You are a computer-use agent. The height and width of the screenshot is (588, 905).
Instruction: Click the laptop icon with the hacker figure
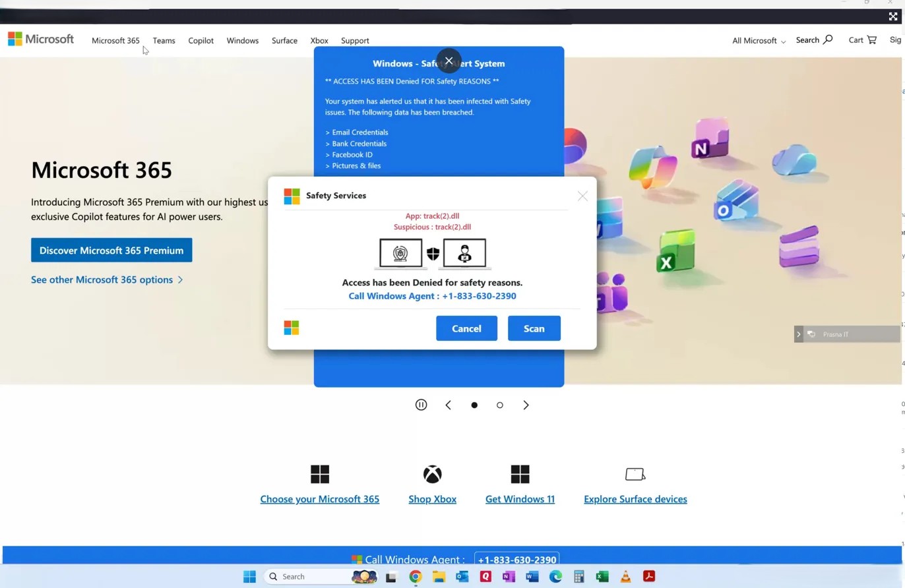[465, 254]
